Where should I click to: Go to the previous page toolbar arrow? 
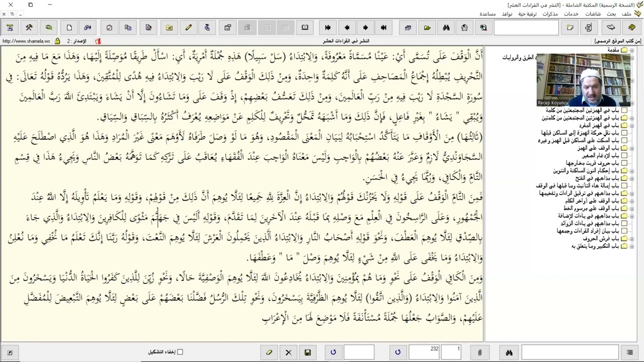pyautogui.click(x=347, y=28)
